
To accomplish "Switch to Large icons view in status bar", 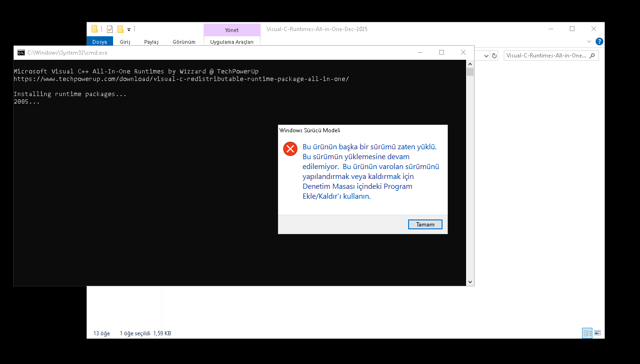I will click(x=598, y=333).
